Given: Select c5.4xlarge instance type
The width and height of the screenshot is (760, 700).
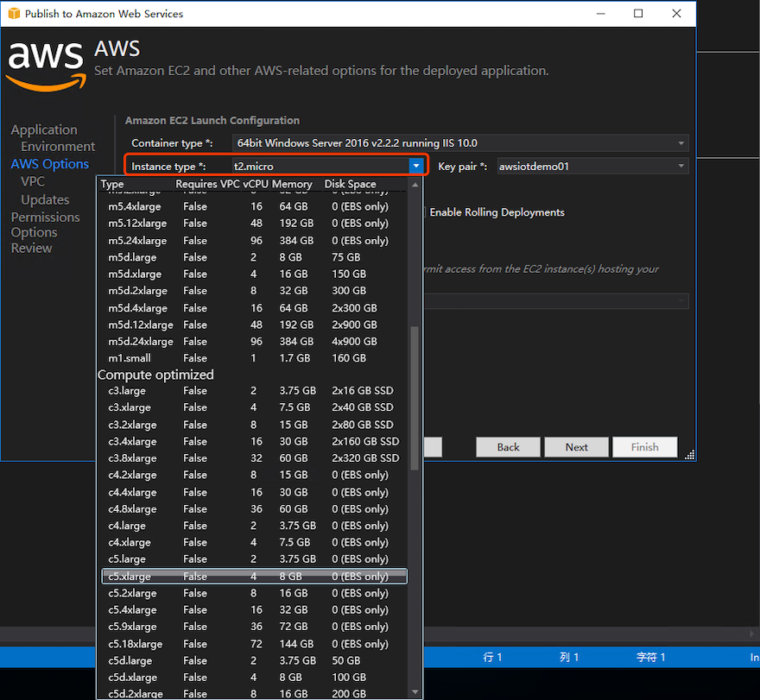Looking at the screenshot, I should pyautogui.click(x=255, y=610).
